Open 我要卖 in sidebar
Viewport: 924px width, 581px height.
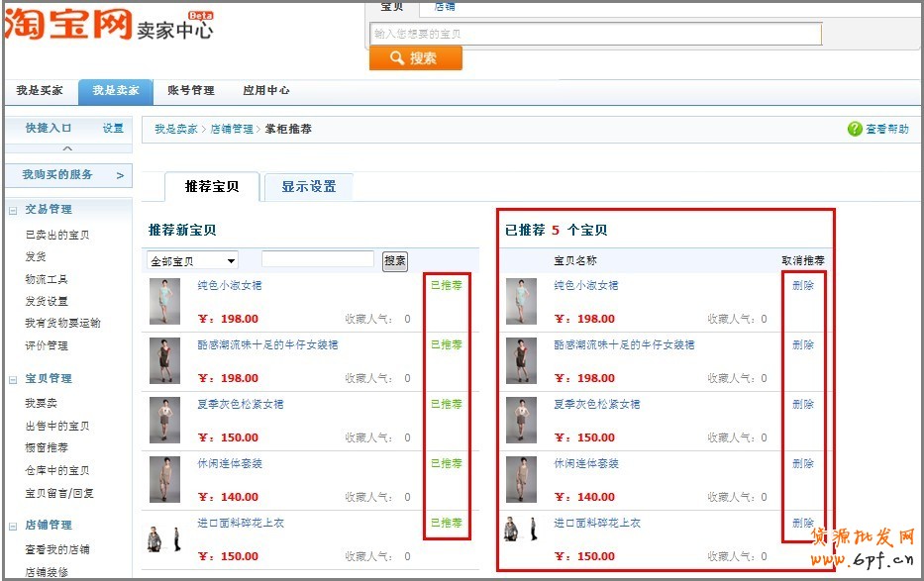41,403
